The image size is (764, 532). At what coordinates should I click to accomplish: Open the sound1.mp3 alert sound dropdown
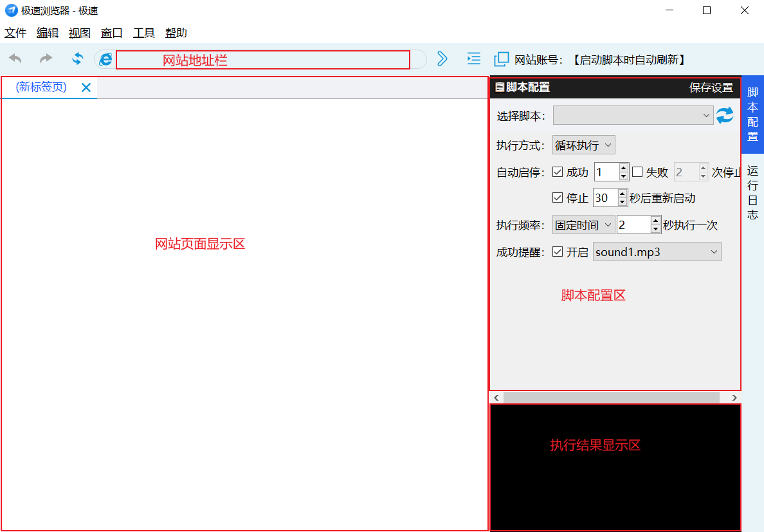(657, 252)
